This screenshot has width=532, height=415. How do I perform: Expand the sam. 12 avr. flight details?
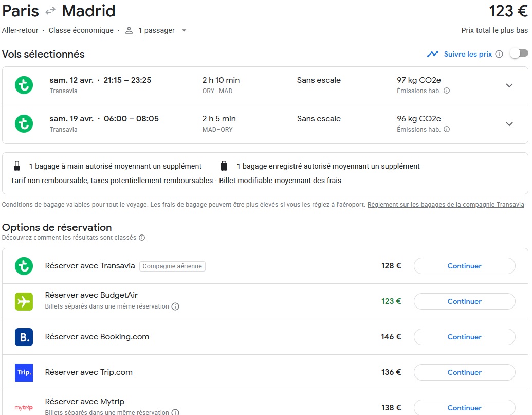click(x=509, y=85)
